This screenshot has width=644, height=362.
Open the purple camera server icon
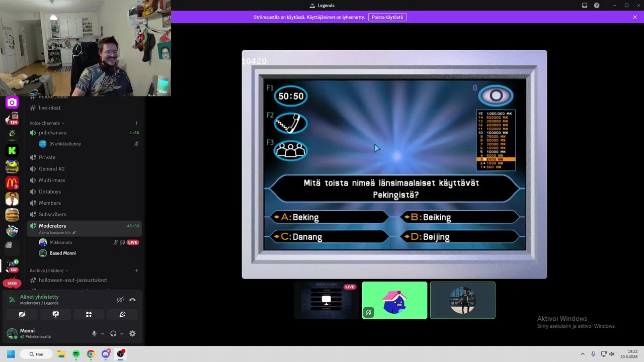tap(12, 103)
